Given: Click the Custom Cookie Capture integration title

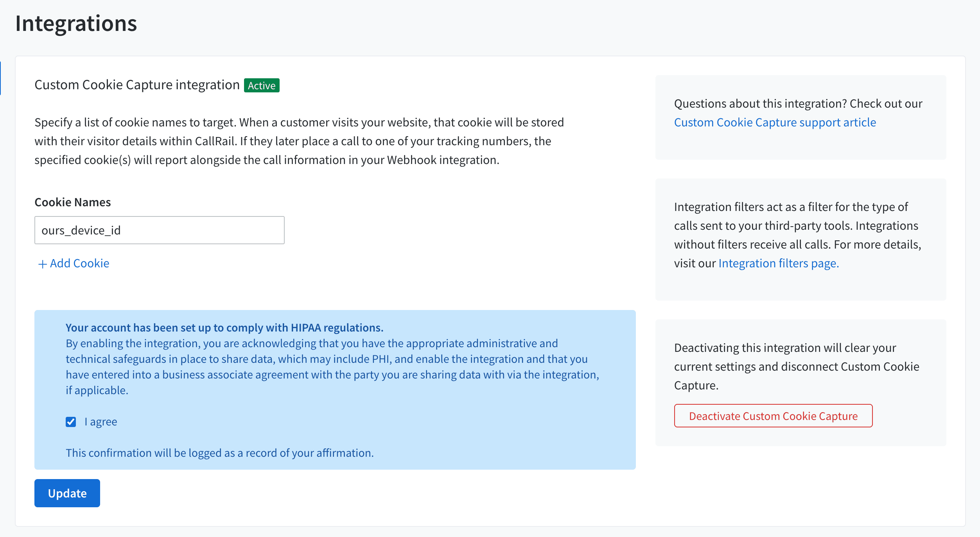Looking at the screenshot, I should click(x=137, y=85).
